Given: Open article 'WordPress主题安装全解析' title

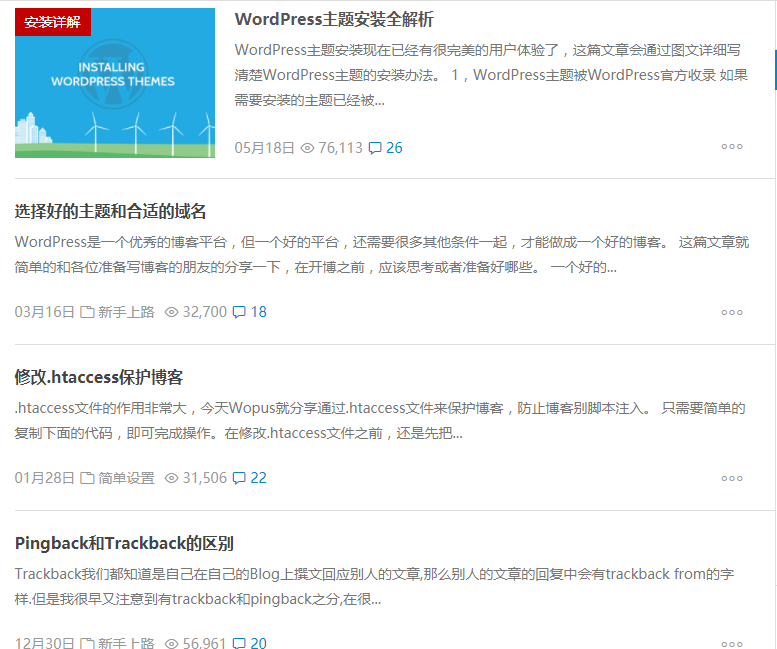Looking at the screenshot, I should coord(334,20).
